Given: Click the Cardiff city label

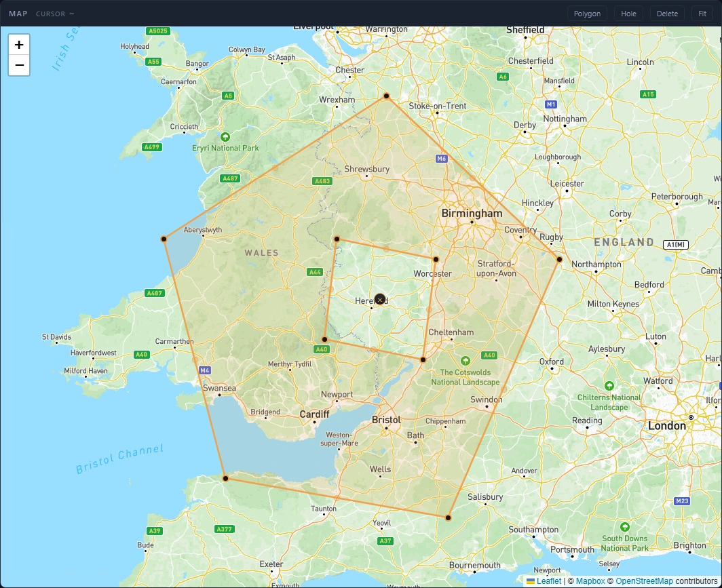Looking at the screenshot, I should (x=314, y=414).
